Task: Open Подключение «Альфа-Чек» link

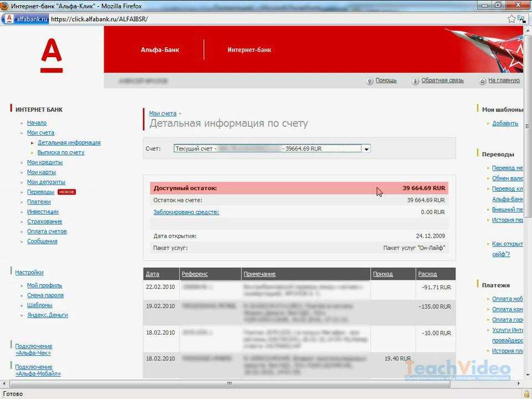Action: pos(34,350)
